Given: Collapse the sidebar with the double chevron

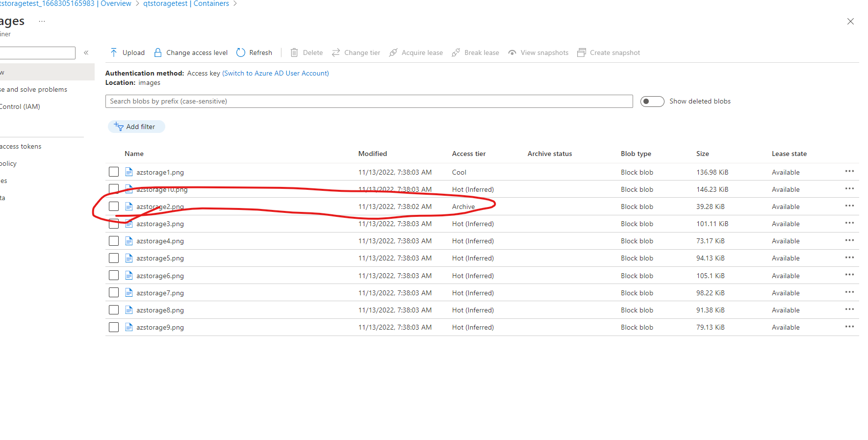Looking at the screenshot, I should (86, 52).
